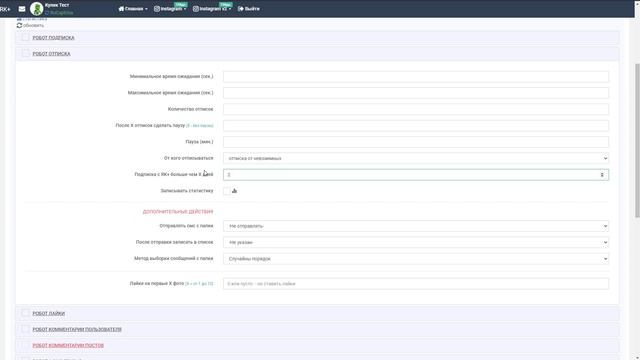The width and height of the screenshot is (640, 360).
Task: Click the Лайки на первые X фото field
Action: pos(416,284)
